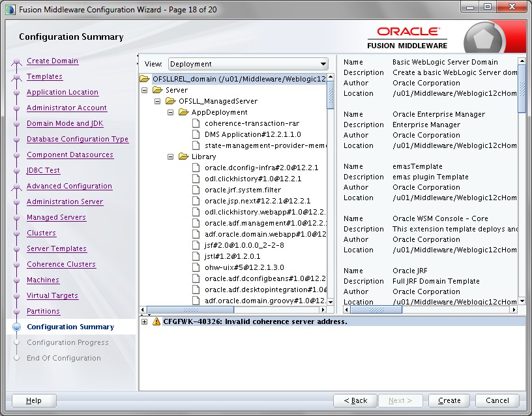Click the jstl#1.2 file icon

coord(196,256)
